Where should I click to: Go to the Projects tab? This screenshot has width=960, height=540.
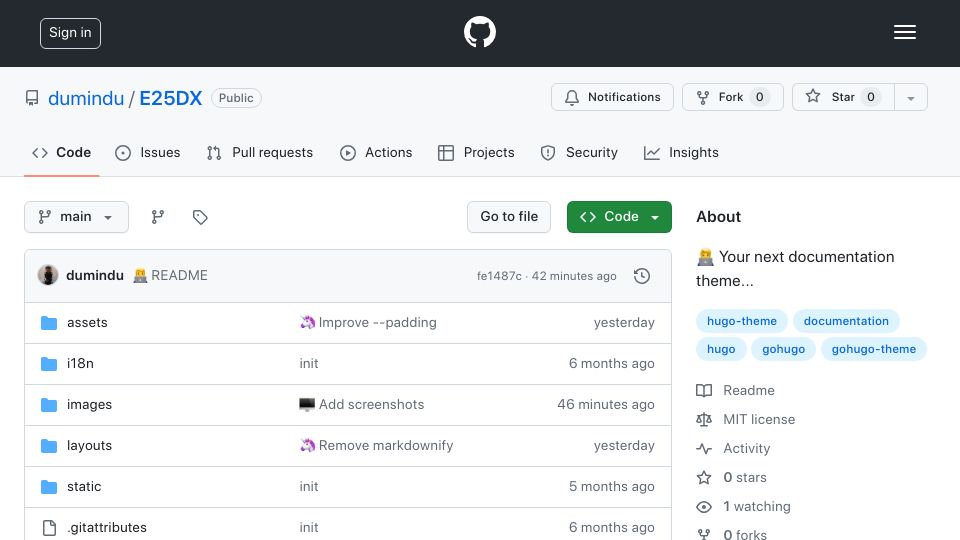476,152
